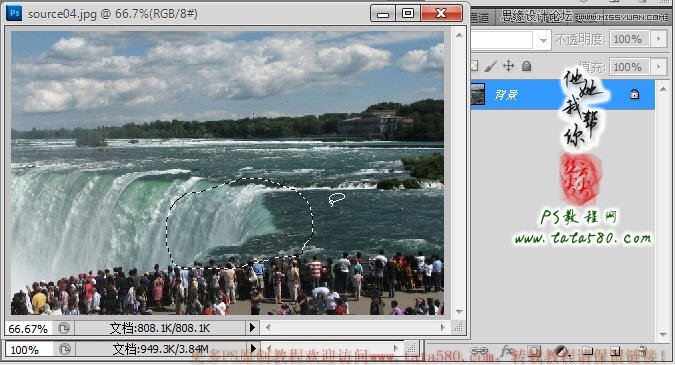
Task: Click up scroll arrow in source04.jpg window
Action: 459,35
